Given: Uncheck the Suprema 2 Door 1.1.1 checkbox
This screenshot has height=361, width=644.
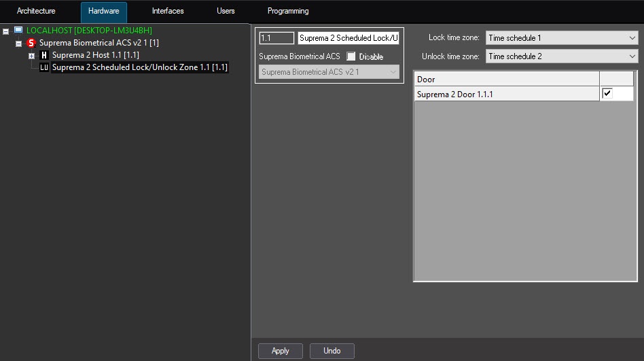Looking at the screenshot, I should [607, 93].
